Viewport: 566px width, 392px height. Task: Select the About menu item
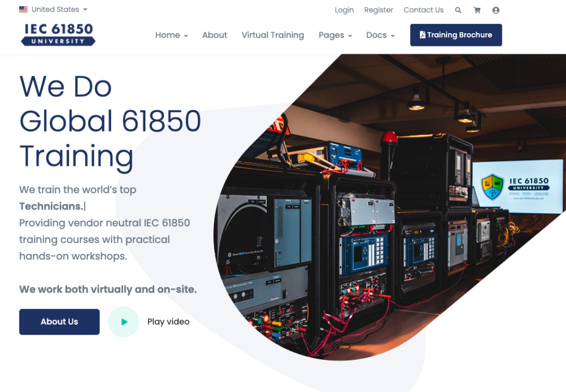click(214, 35)
